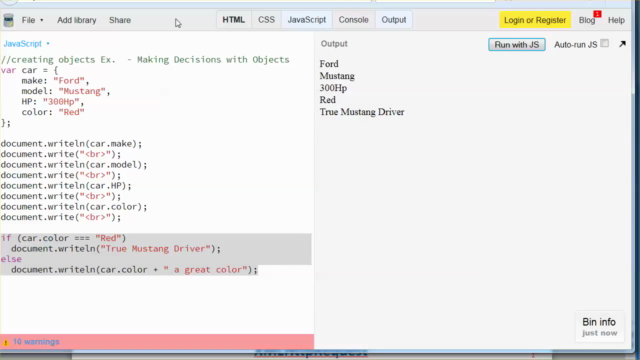Toggle the Output panel tab

tap(394, 20)
